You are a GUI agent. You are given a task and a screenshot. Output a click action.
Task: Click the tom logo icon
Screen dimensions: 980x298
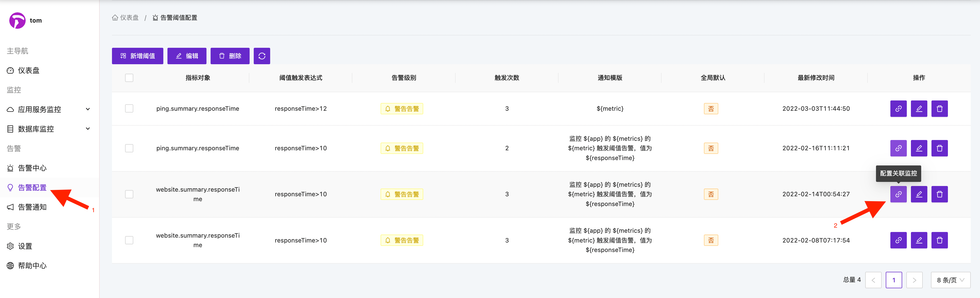[x=17, y=21]
